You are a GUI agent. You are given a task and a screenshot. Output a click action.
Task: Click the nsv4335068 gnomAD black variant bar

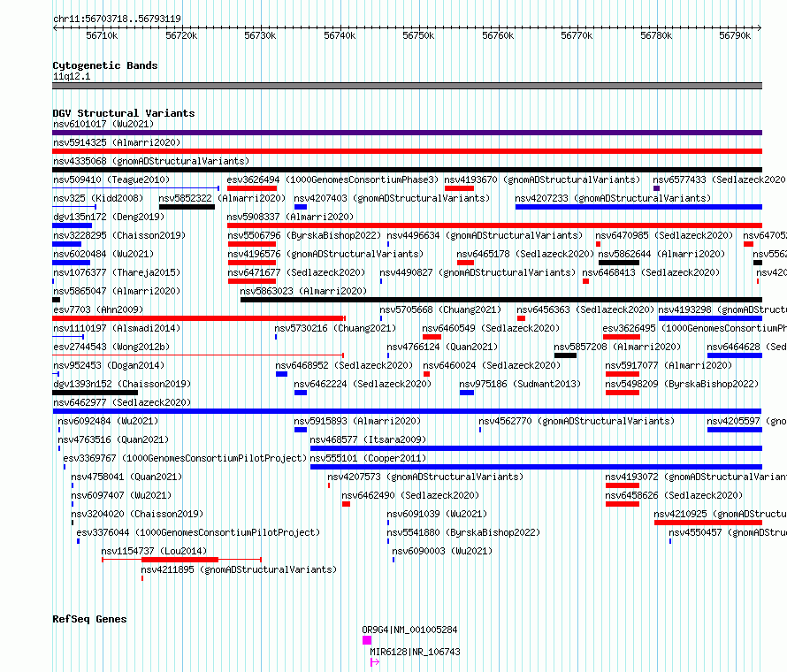(407, 170)
